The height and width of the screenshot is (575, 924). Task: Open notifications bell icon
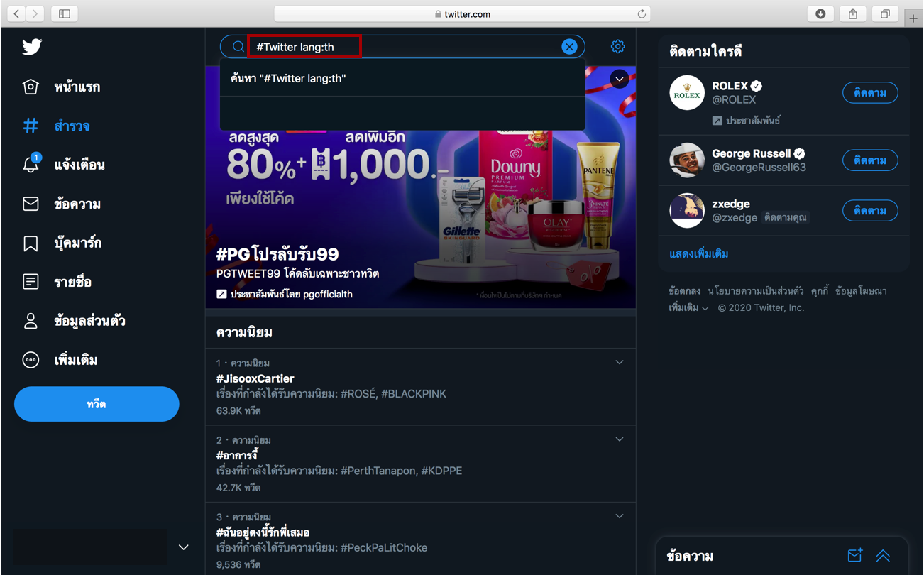point(31,165)
